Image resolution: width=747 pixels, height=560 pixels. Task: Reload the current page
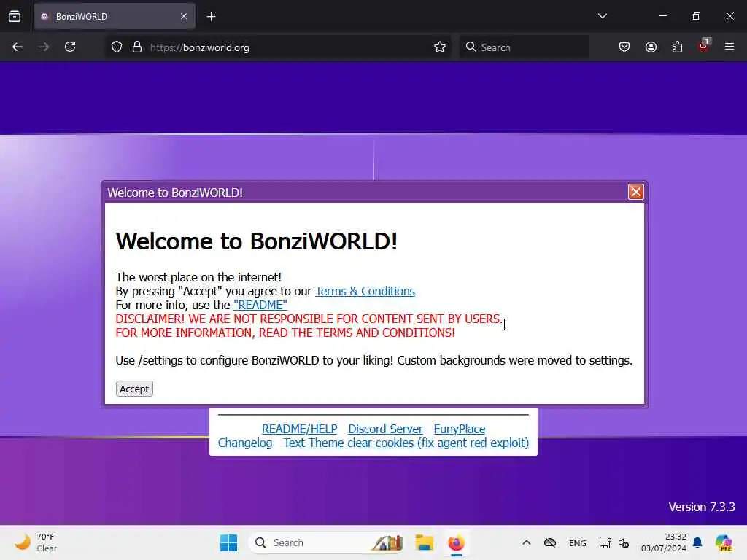pyautogui.click(x=70, y=47)
